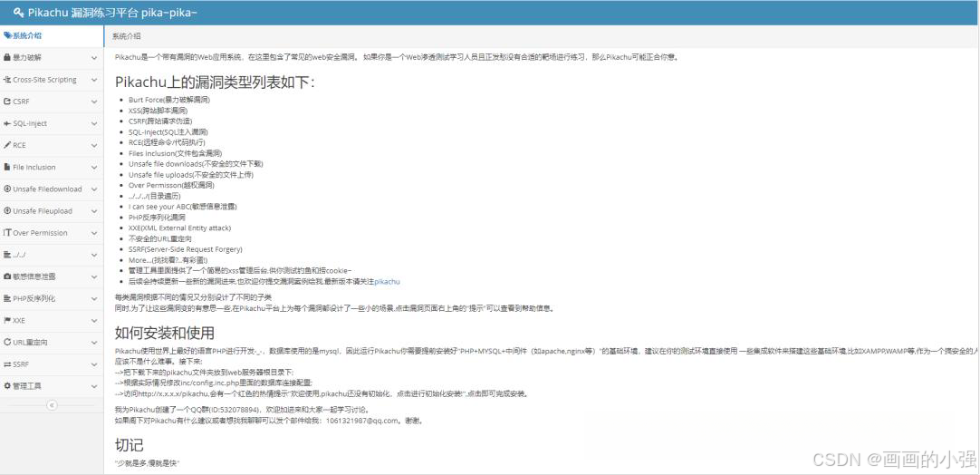Viewport: 980px width, 475px height.
Task: Expand 暴力破解 menu chevron
Action: pos(94,58)
